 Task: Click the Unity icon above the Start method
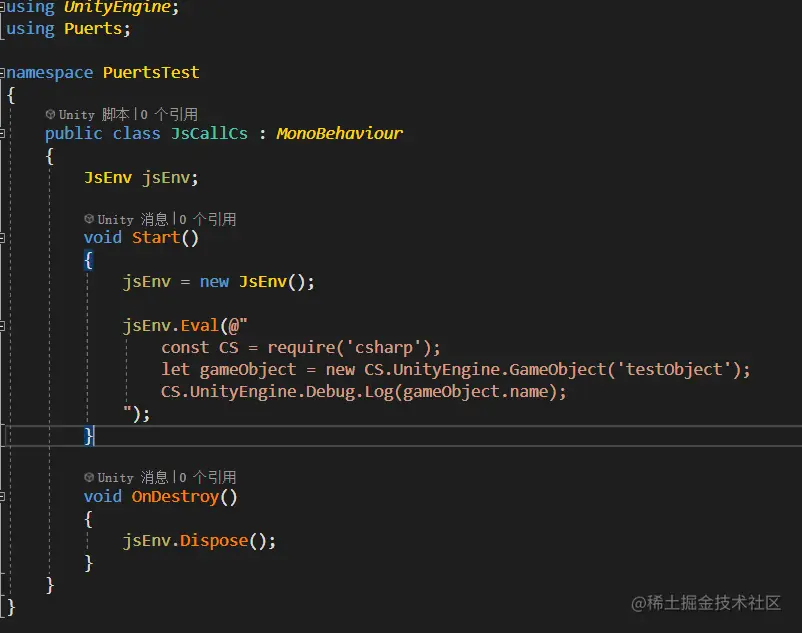click(90, 218)
